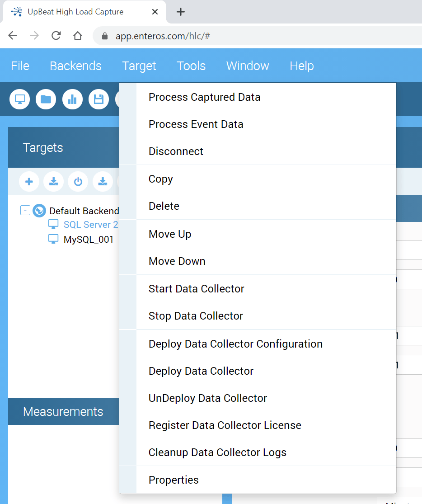This screenshot has width=422, height=504.
Task: Select the MySQL_001 target in the tree
Action: coord(88,240)
